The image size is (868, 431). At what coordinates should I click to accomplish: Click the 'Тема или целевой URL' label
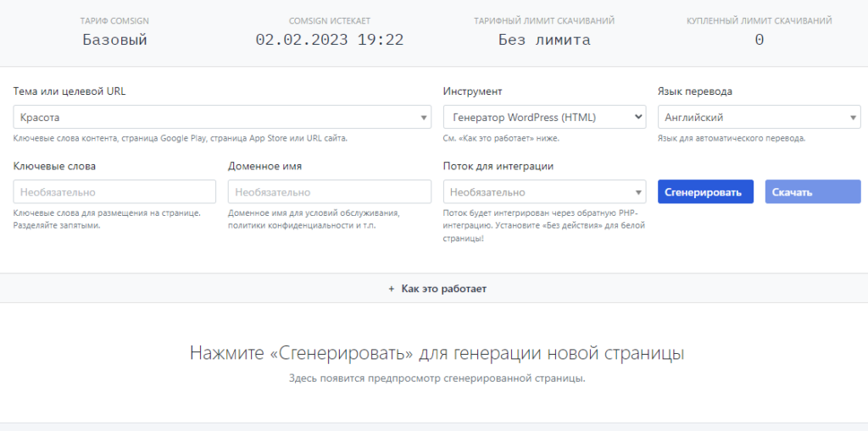click(70, 91)
